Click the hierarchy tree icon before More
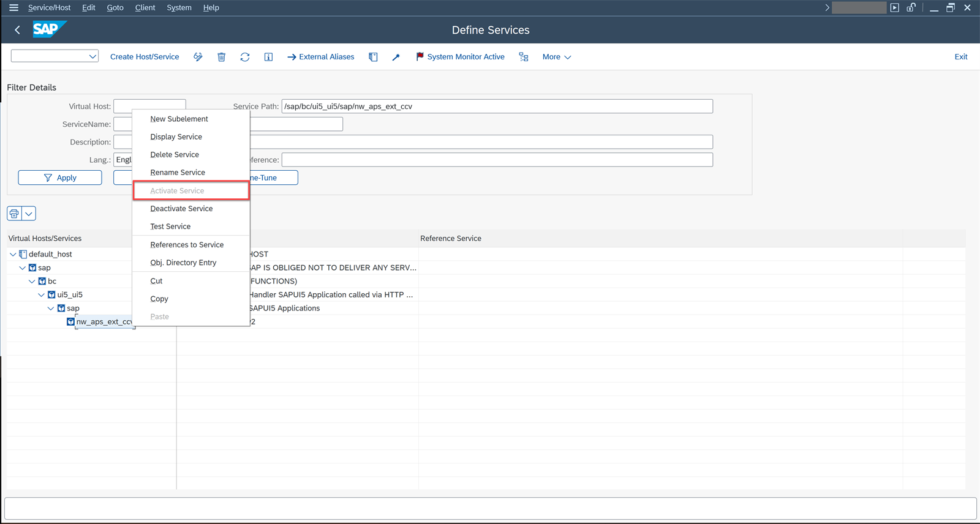The width and height of the screenshot is (980, 524). click(x=524, y=57)
